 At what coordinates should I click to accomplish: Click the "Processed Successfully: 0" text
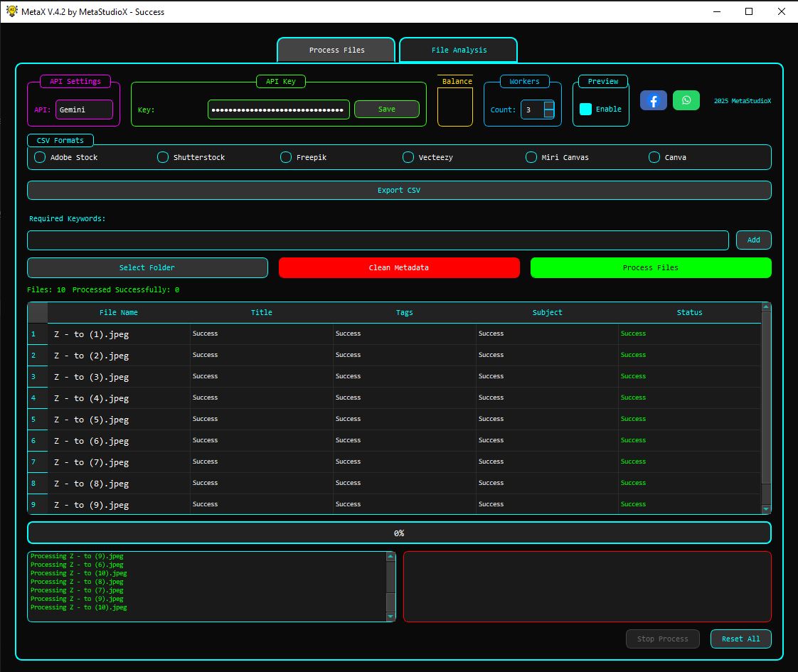pyautogui.click(x=126, y=289)
